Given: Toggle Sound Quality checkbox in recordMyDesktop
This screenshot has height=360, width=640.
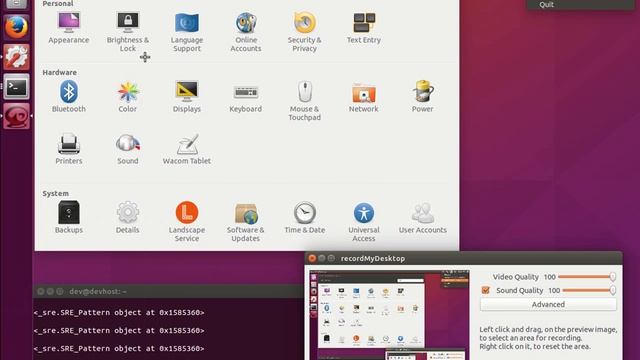Looking at the screenshot, I should tap(485, 290).
